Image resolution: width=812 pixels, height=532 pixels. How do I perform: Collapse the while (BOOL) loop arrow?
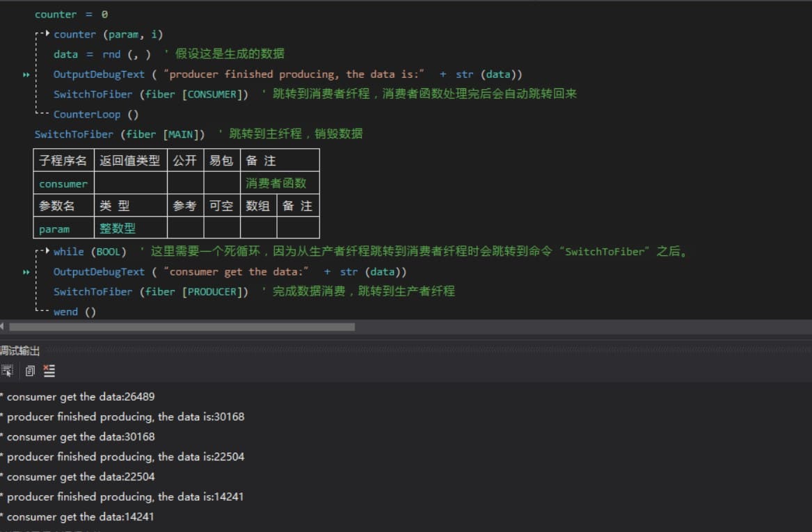(47, 251)
